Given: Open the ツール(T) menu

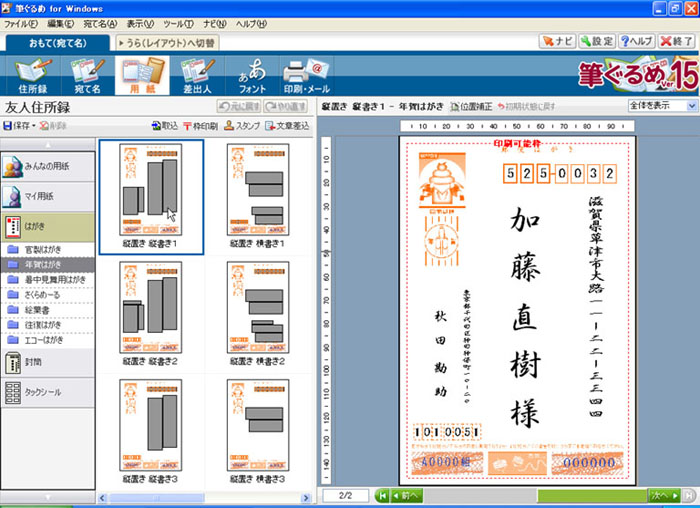Looking at the screenshot, I should (179, 22).
